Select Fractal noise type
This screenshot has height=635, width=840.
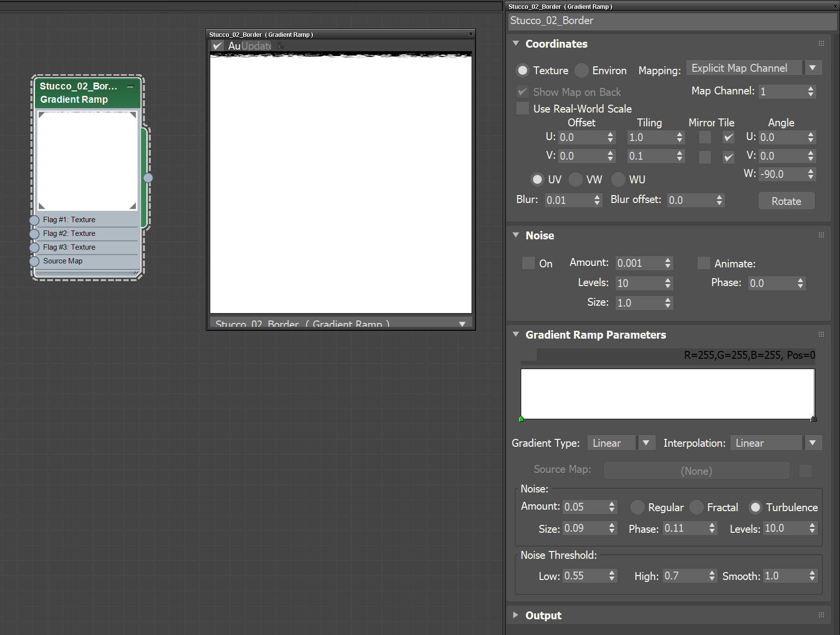(696, 507)
